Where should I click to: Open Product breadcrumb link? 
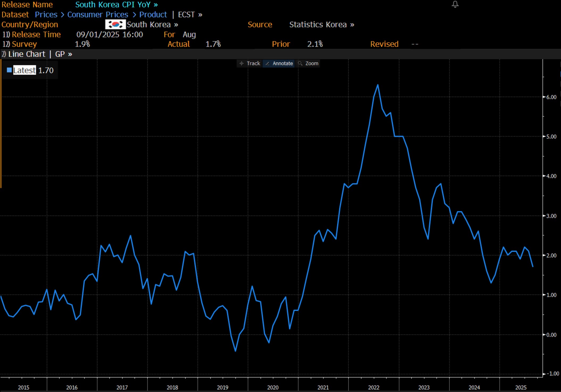[153, 15]
